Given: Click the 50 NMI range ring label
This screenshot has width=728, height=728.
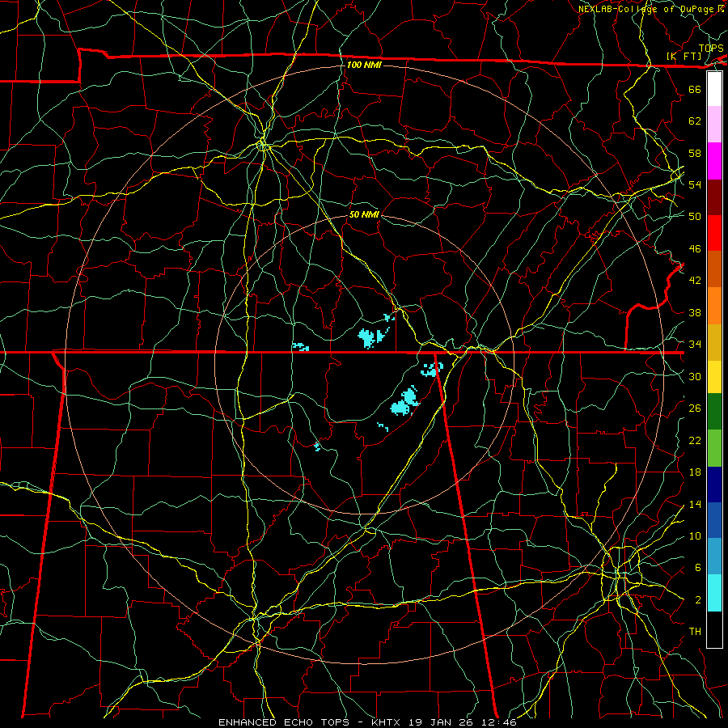Looking at the screenshot, I should (364, 214).
